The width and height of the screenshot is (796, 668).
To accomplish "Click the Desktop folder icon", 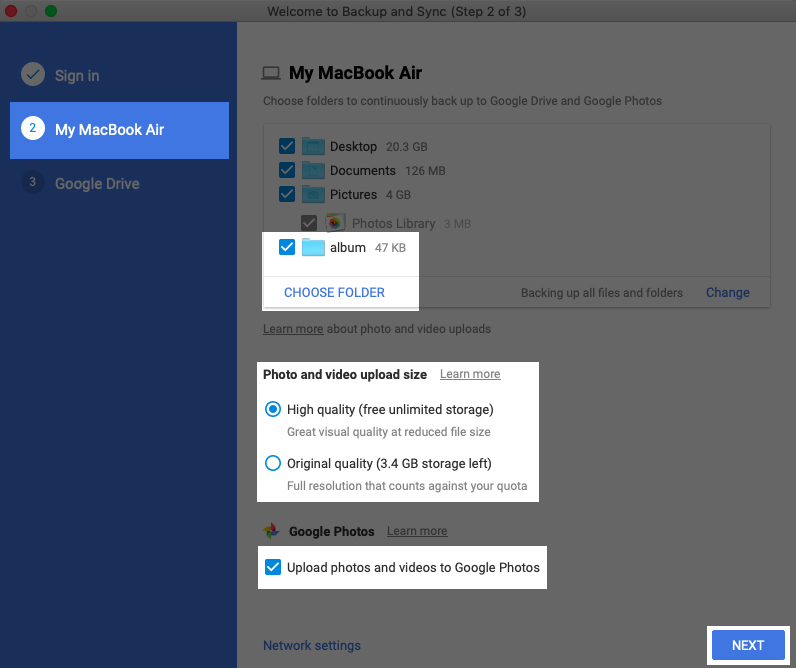I will (313, 147).
